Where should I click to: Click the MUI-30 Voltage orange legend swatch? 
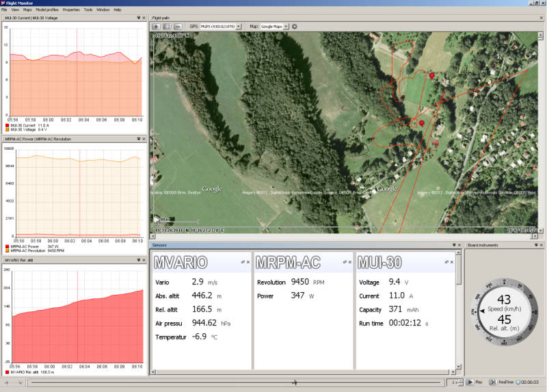click(x=7, y=129)
